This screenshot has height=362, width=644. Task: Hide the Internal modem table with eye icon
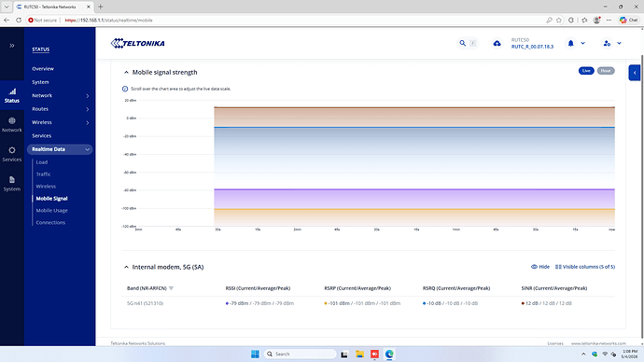[539, 267]
